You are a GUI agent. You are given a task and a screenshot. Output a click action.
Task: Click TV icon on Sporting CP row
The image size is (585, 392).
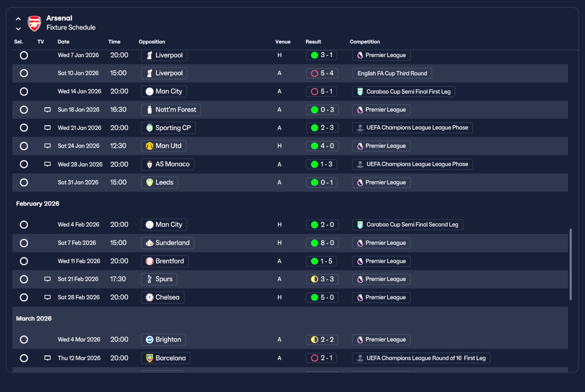point(48,128)
